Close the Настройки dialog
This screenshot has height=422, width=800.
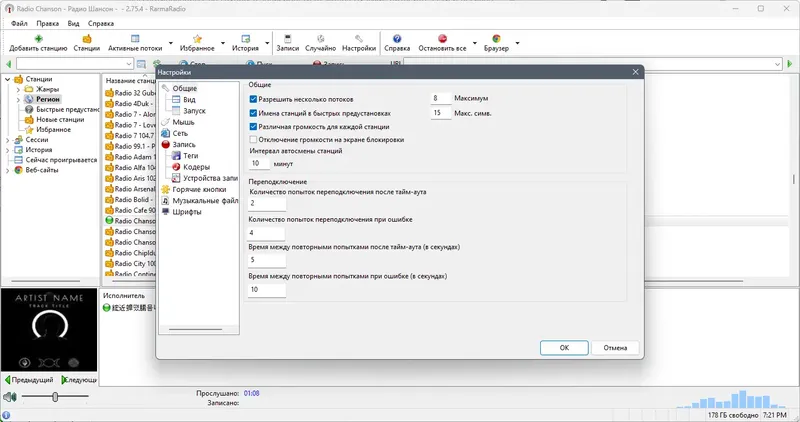(x=635, y=72)
